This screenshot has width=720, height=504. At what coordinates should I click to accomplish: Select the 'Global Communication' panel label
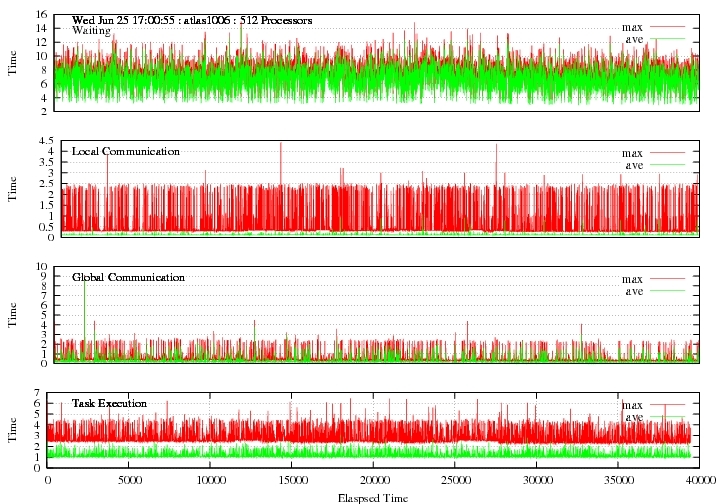point(128,277)
